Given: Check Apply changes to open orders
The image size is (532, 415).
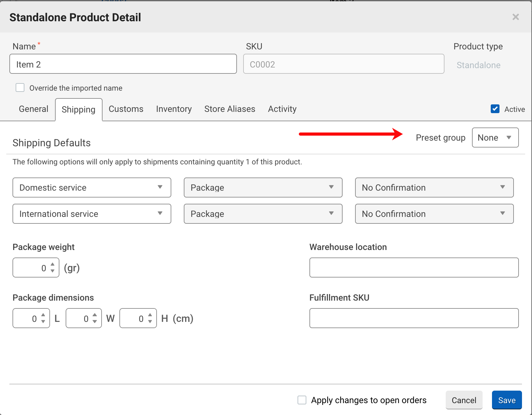Looking at the screenshot, I should [x=302, y=400].
